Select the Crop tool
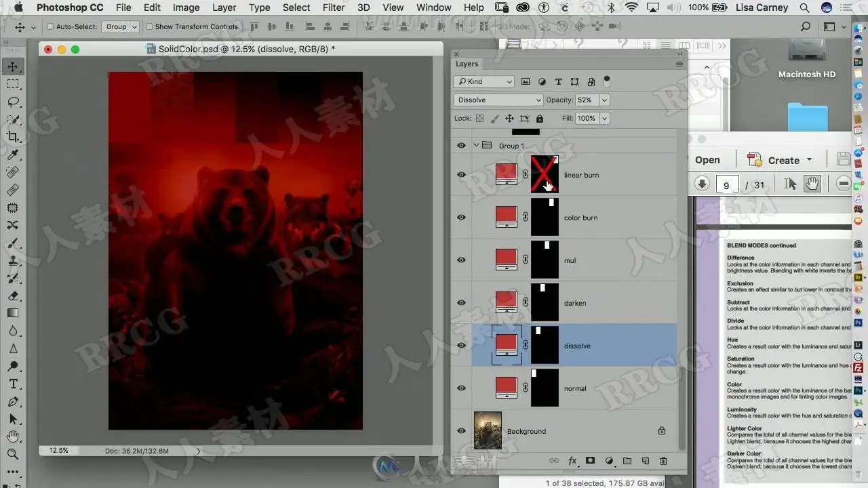Screen dimensions: 868x488 pos(13,137)
